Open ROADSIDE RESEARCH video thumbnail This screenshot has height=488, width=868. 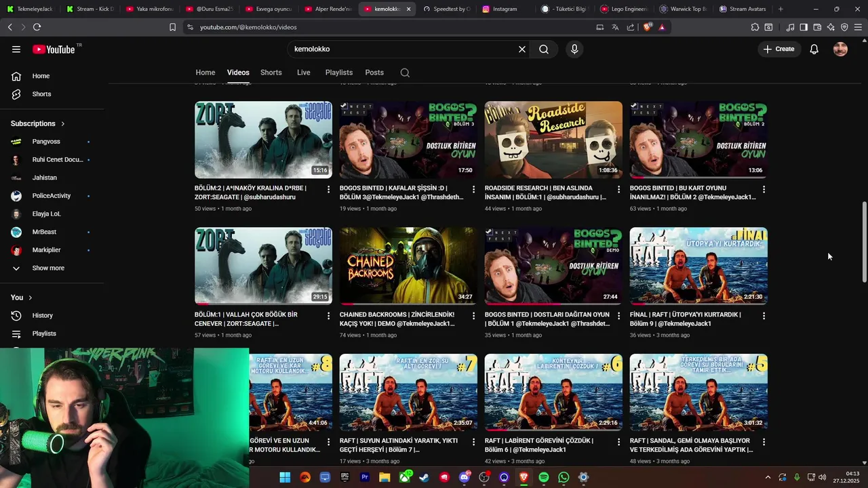click(553, 140)
